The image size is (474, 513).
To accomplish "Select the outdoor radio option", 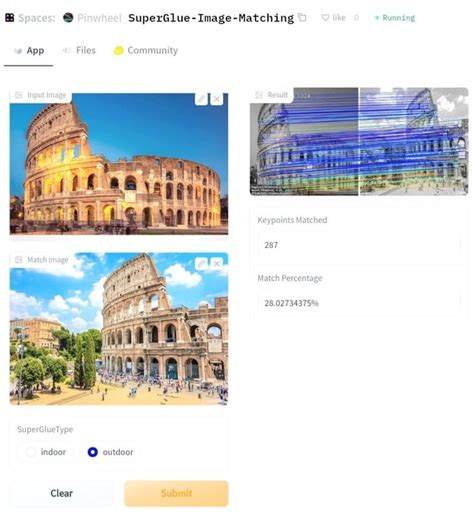I will coord(93,452).
